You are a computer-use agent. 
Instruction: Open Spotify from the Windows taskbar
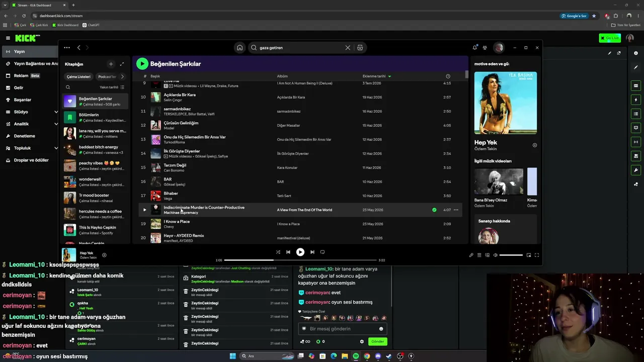tap(356, 356)
